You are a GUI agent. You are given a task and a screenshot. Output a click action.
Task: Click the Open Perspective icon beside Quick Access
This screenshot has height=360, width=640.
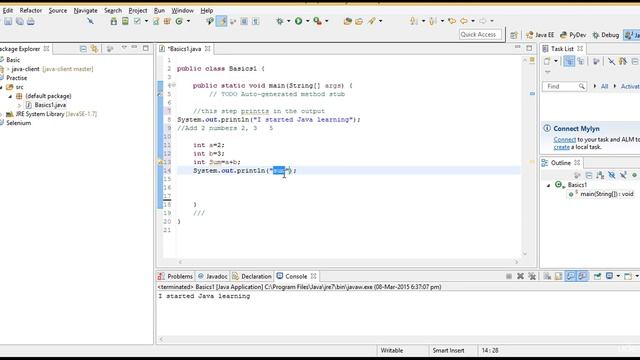tap(514, 35)
